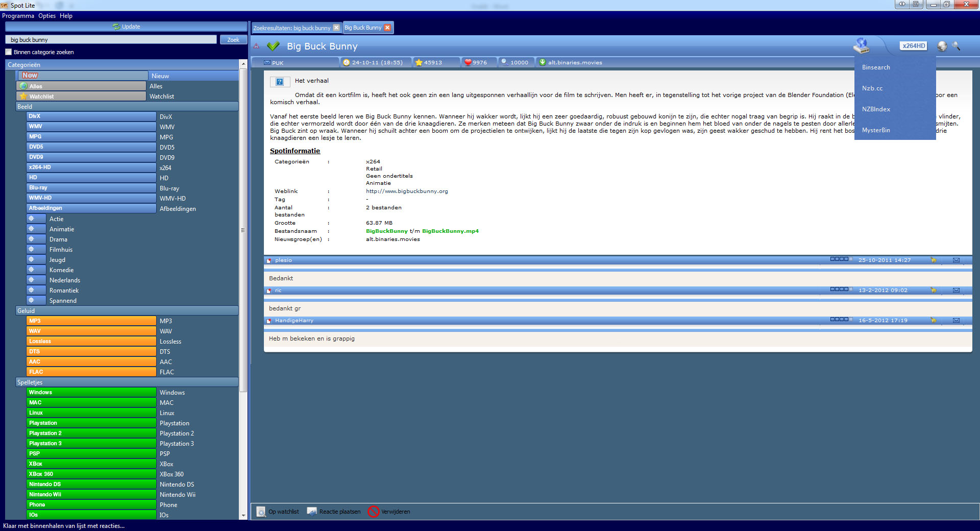The image size is (980, 531).
Task: Select the blue Blu-ray category bar
Action: [x=91, y=188]
